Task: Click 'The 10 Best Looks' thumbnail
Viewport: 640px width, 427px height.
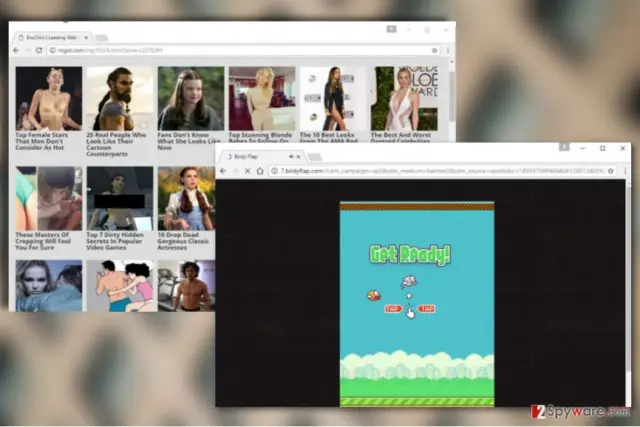Action: pos(333,98)
